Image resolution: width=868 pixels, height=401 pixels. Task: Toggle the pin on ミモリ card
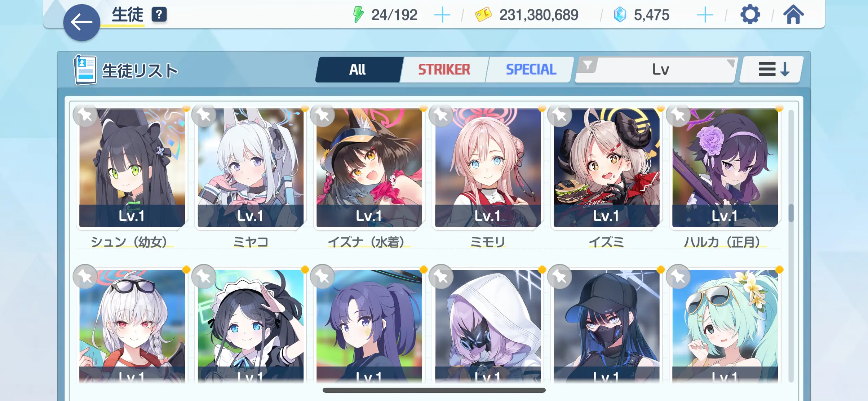[441, 115]
